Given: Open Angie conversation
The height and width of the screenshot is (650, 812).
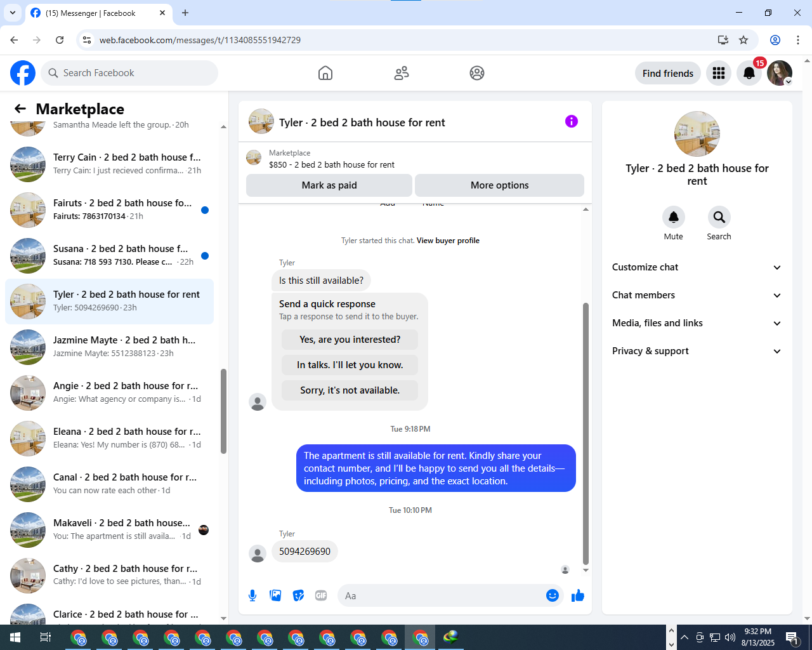Looking at the screenshot, I should (x=109, y=393).
